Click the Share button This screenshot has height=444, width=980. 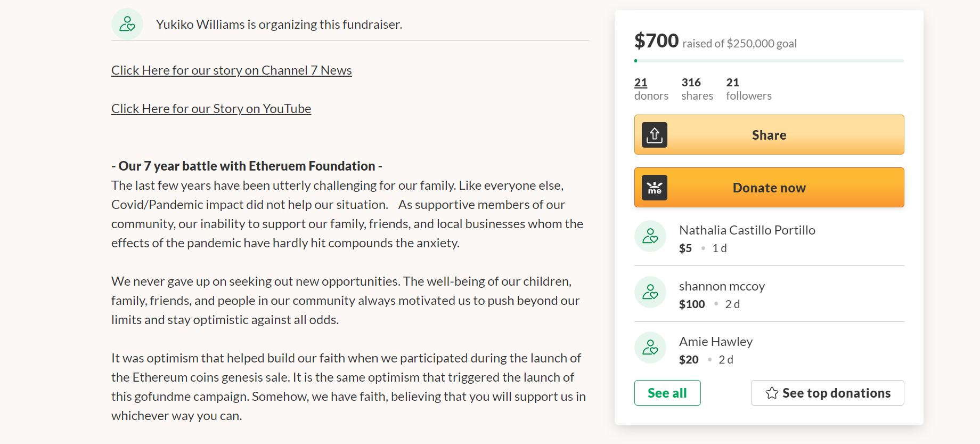769,135
